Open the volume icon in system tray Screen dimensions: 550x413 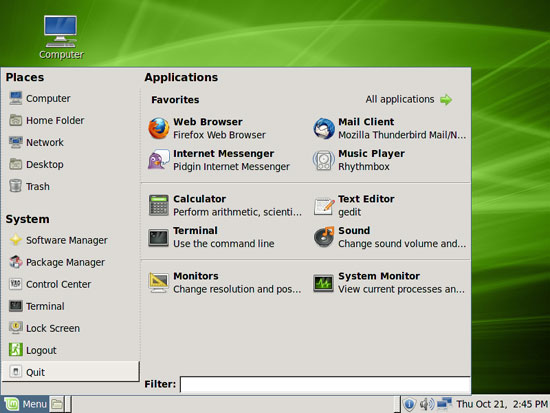click(x=426, y=404)
